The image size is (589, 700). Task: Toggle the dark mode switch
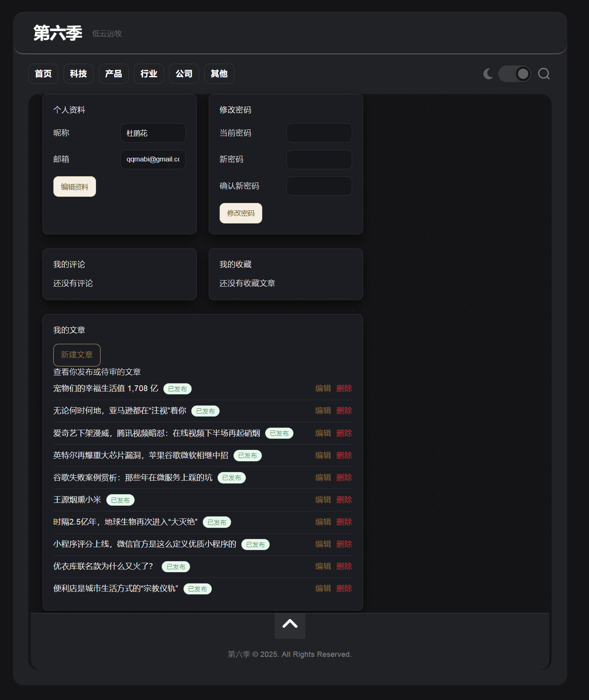(x=514, y=74)
